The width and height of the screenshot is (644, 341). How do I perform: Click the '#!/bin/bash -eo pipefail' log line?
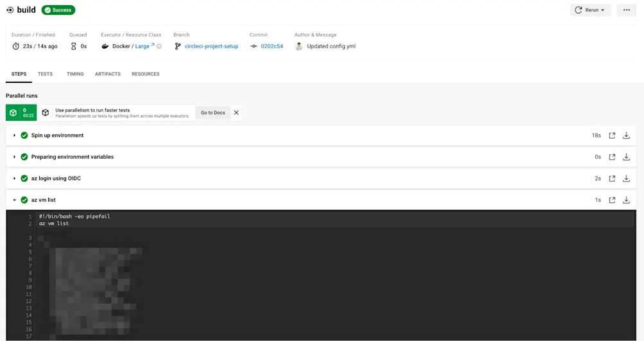point(74,216)
